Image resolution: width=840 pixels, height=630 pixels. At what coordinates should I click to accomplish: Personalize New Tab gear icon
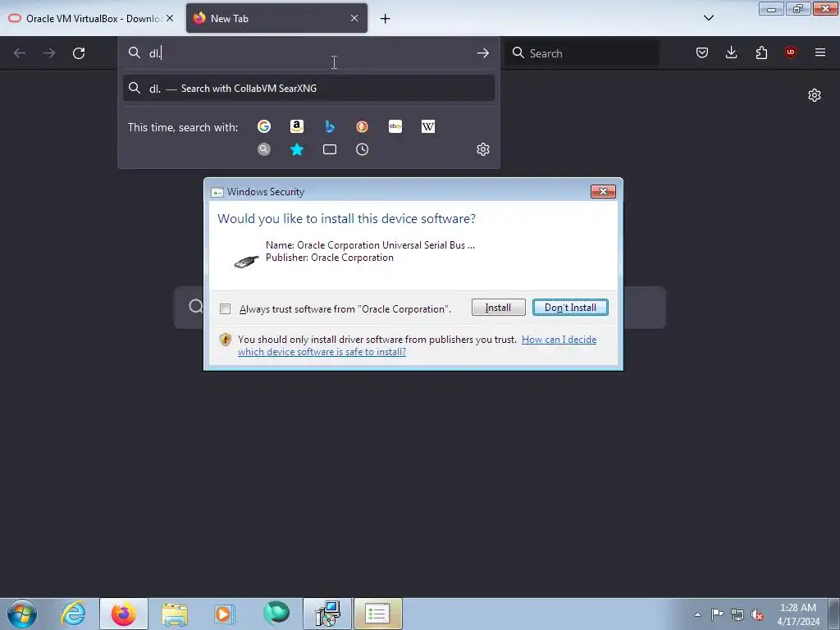[x=815, y=95]
